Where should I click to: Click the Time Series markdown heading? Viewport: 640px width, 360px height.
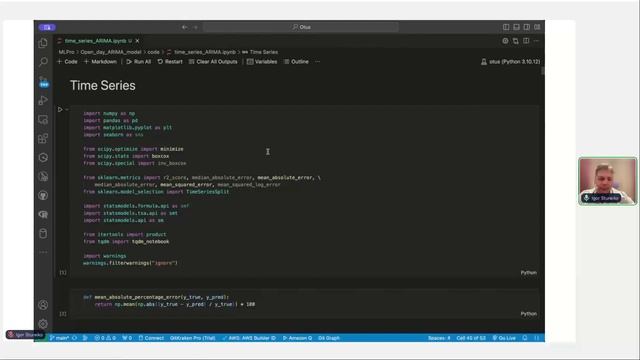(103, 85)
